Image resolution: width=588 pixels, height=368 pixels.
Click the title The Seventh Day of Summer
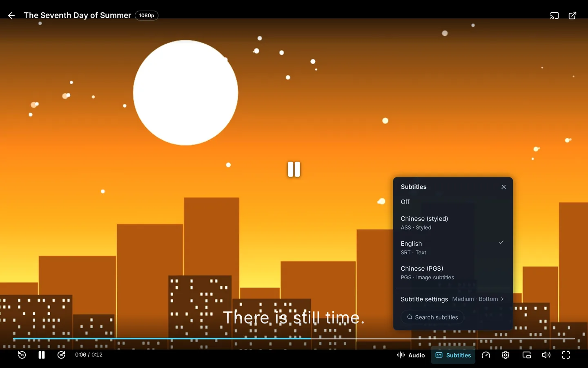click(78, 16)
